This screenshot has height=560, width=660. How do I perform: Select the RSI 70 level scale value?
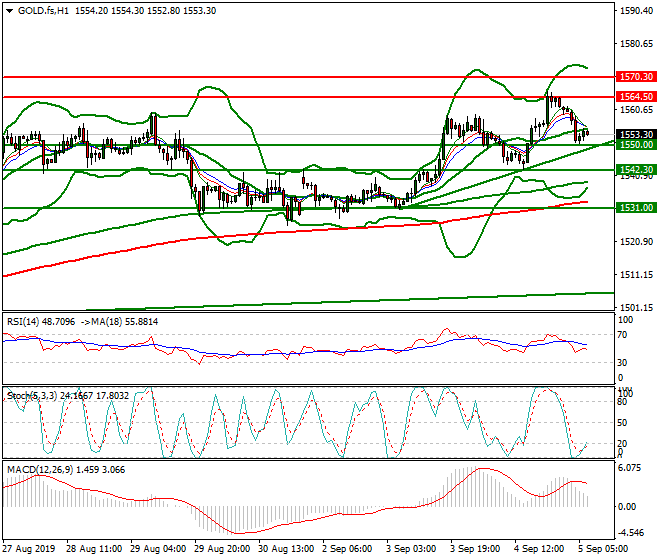coord(622,335)
